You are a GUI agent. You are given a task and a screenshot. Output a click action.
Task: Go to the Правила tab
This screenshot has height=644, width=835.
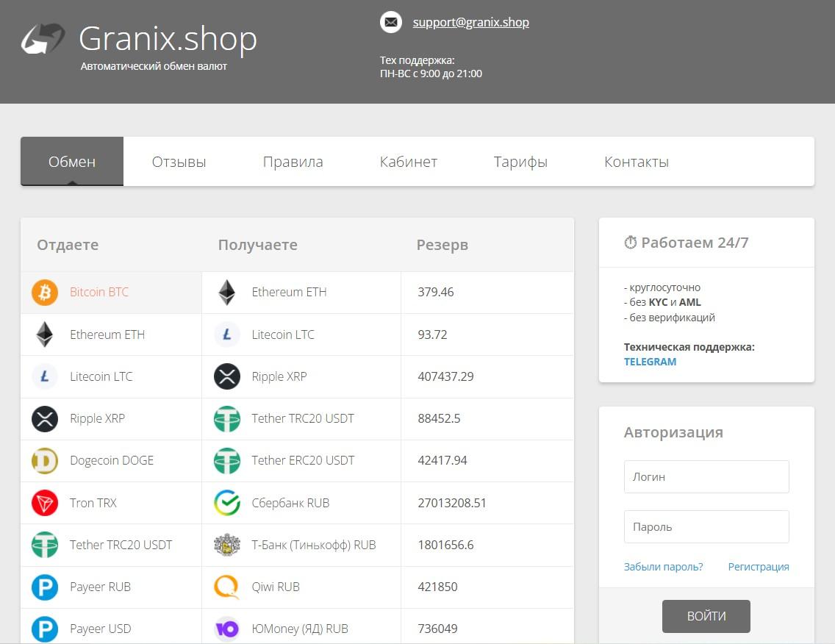tap(293, 162)
